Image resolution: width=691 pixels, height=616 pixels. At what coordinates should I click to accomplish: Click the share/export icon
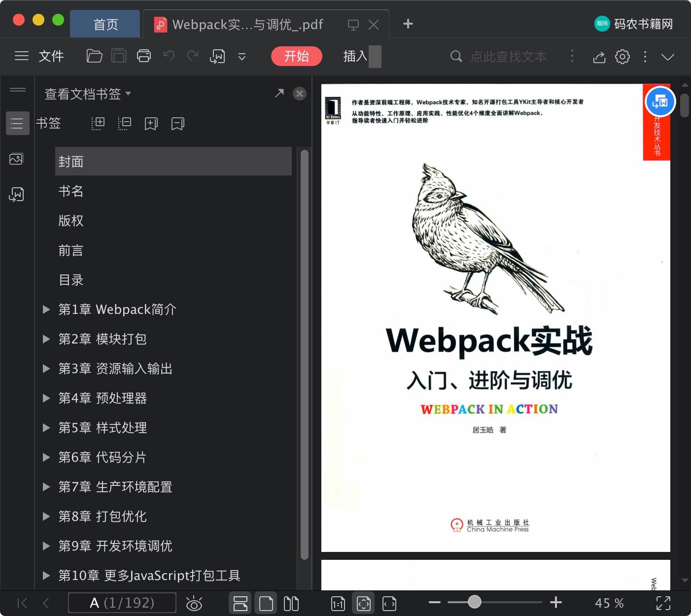[x=599, y=57]
